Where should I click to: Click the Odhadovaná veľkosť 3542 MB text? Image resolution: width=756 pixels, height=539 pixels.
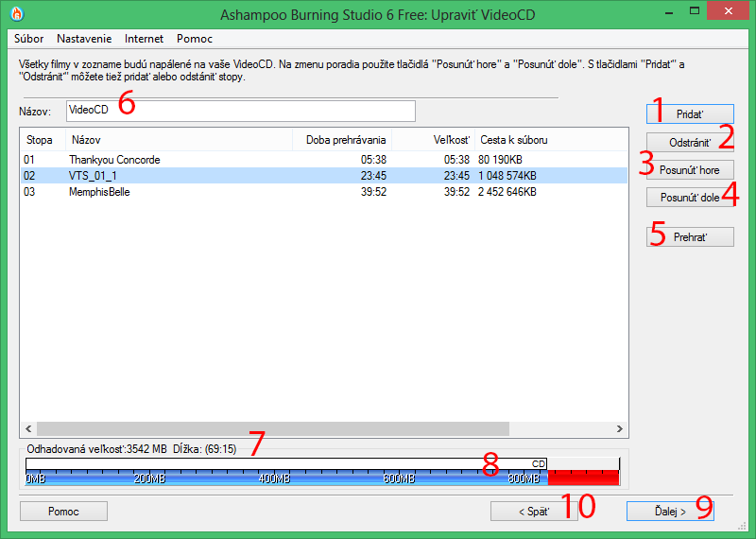(x=96, y=449)
